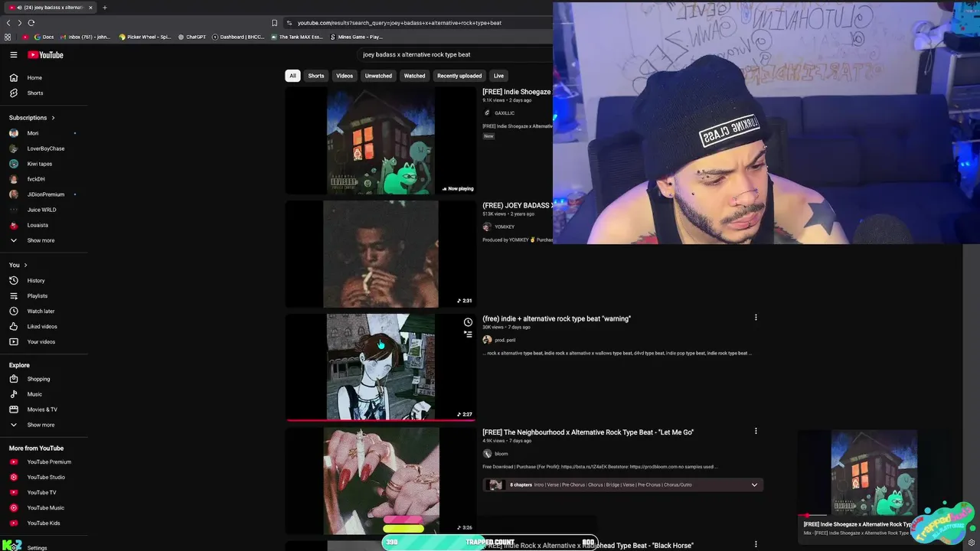980x551 pixels.
Task: Open YouTube Studio link
Action: point(37,477)
